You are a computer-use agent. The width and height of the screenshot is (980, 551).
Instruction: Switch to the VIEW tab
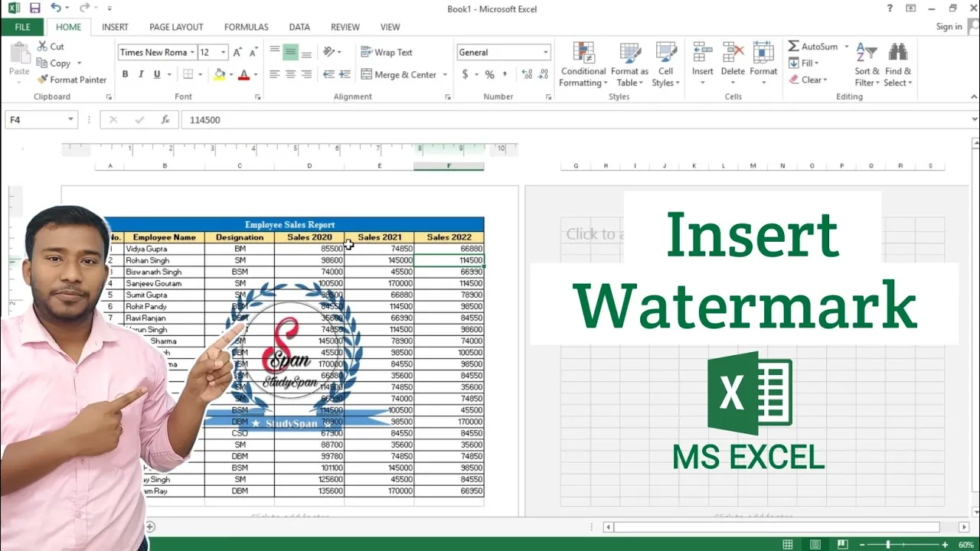point(390,27)
